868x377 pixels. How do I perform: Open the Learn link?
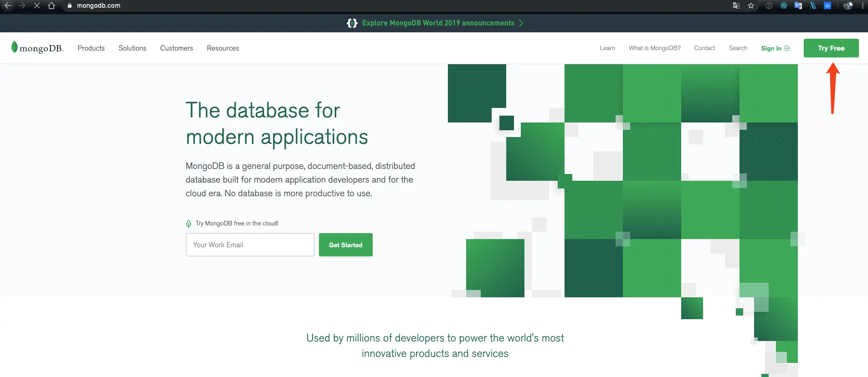(x=607, y=48)
